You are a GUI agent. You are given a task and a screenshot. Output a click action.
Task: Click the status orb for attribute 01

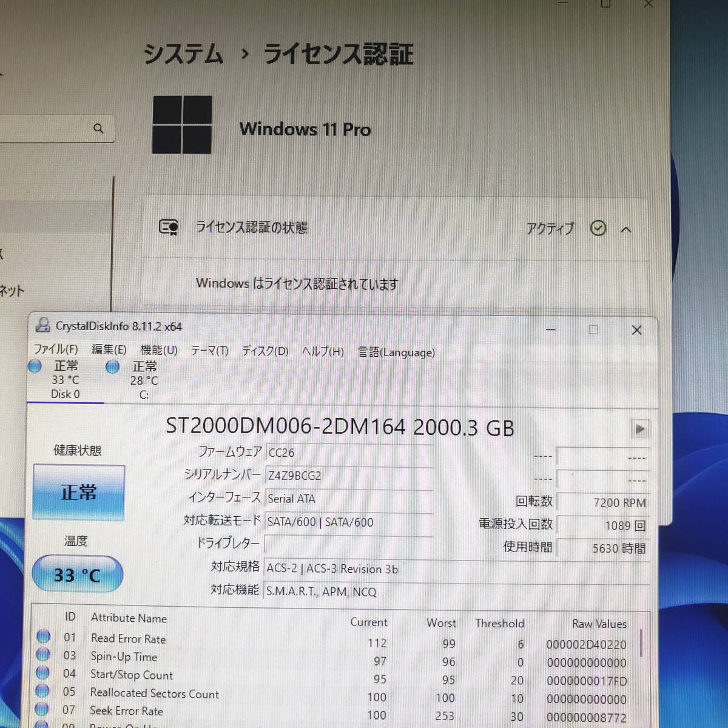coord(43,636)
